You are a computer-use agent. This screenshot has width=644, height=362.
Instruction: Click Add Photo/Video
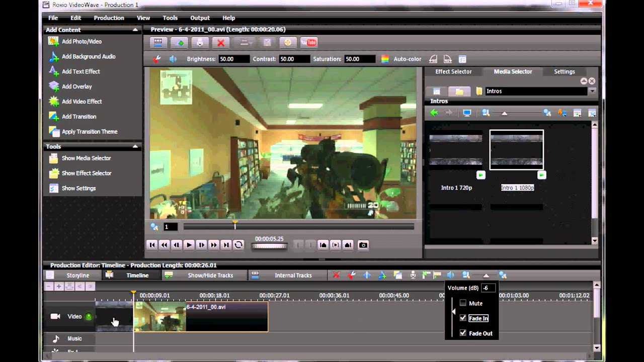click(82, 41)
